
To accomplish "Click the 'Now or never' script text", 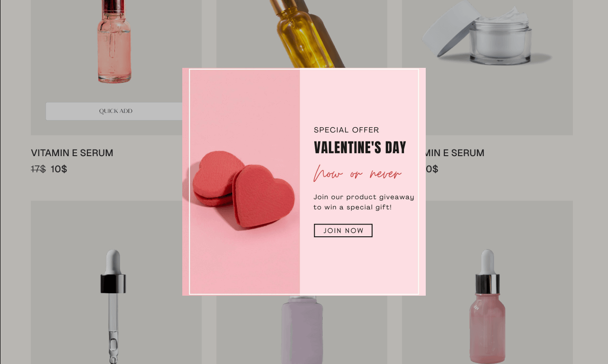I will (x=357, y=174).
